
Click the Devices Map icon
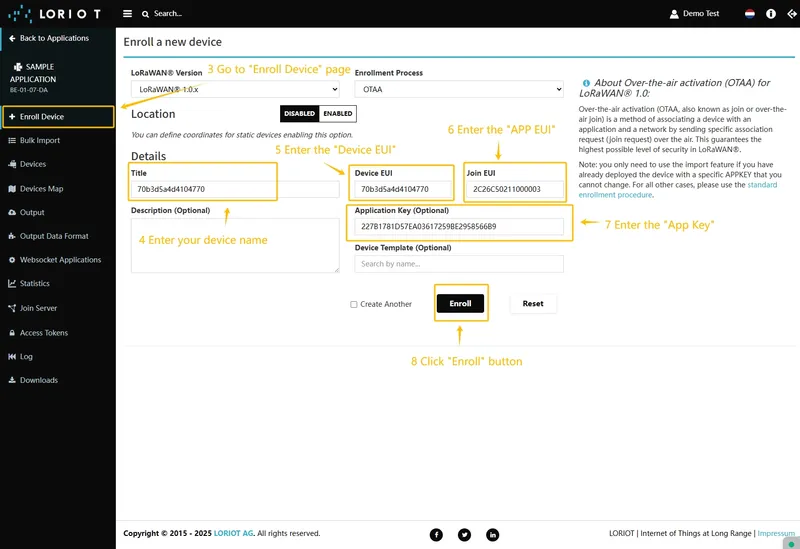tap(12, 189)
